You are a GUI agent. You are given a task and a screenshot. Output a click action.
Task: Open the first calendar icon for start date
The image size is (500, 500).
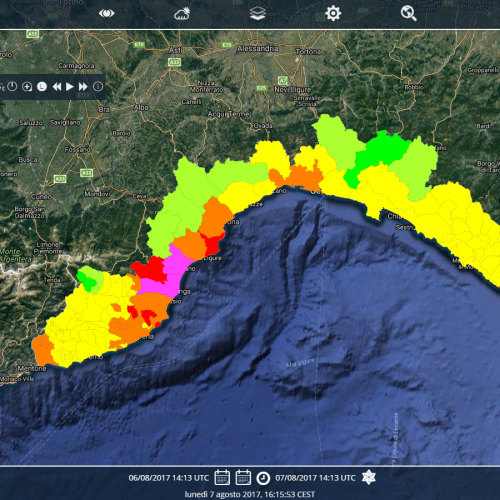[222, 477]
